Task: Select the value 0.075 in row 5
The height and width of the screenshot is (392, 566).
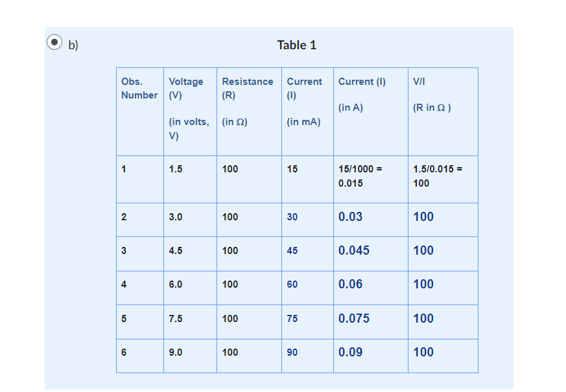Action: point(353,318)
